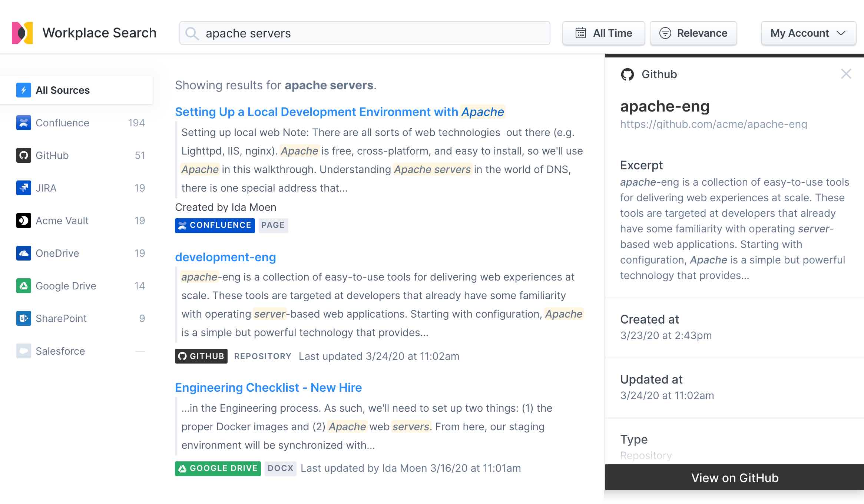Click the Google Drive source icon
The width and height of the screenshot is (864, 504).
pyautogui.click(x=23, y=286)
